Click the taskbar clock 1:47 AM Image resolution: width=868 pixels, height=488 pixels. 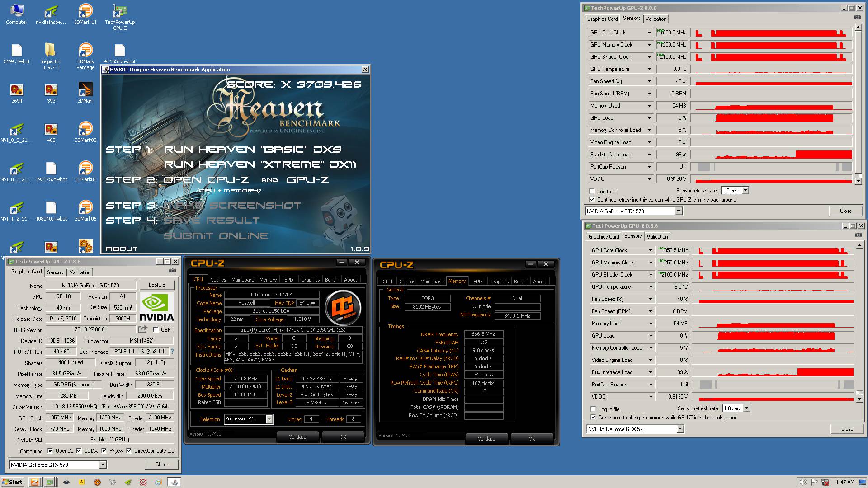pyautogui.click(x=845, y=482)
